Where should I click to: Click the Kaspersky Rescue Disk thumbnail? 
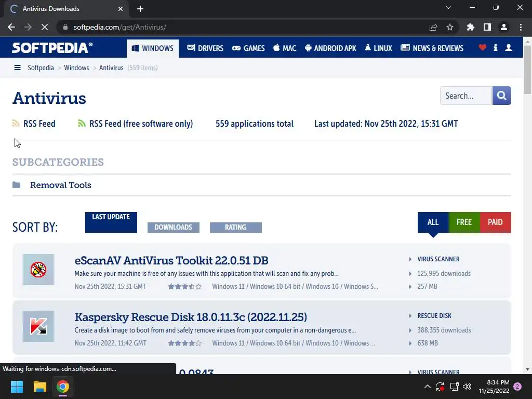click(x=38, y=326)
